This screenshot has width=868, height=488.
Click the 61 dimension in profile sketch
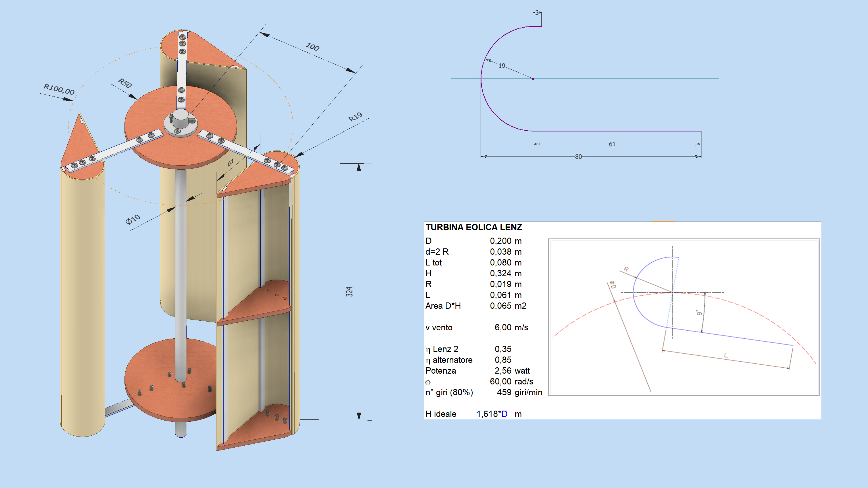(612, 144)
